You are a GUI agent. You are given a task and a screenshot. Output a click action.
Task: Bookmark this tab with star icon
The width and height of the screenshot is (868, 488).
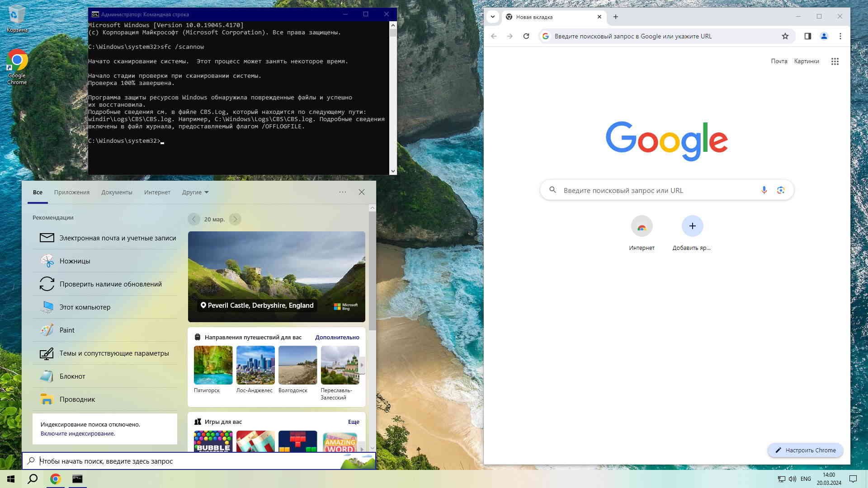(785, 36)
